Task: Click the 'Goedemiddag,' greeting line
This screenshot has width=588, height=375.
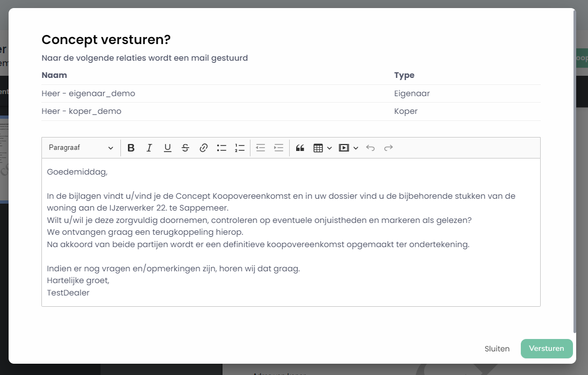Action: (x=77, y=172)
